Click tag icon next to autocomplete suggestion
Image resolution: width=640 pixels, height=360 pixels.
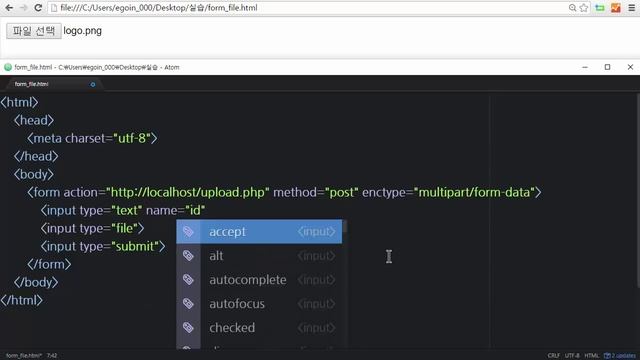[x=188, y=280]
